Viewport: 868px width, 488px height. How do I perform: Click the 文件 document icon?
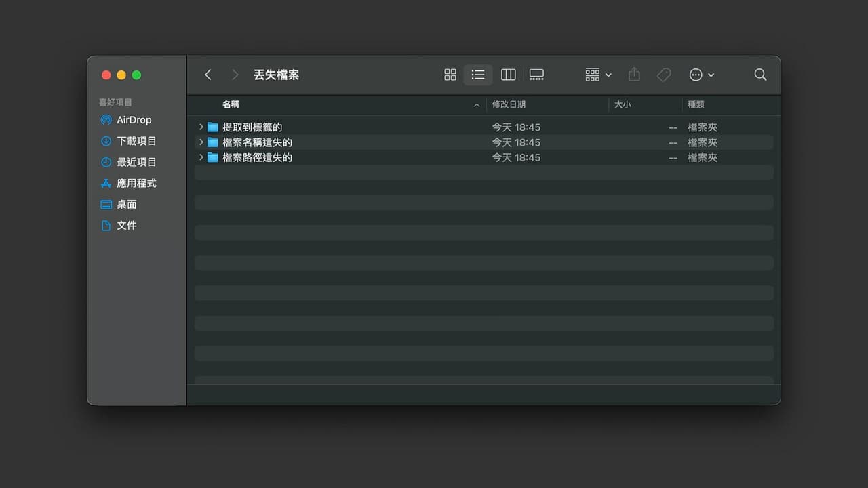coord(106,225)
